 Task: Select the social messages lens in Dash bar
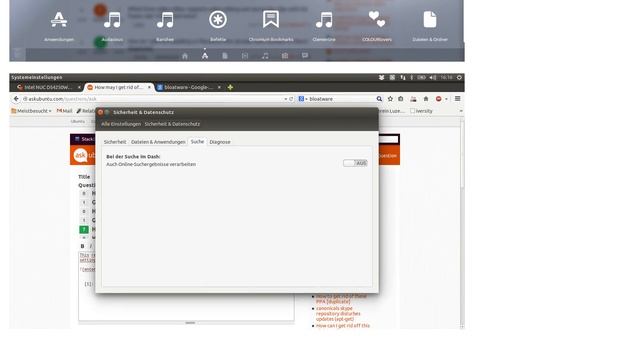(305, 56)
